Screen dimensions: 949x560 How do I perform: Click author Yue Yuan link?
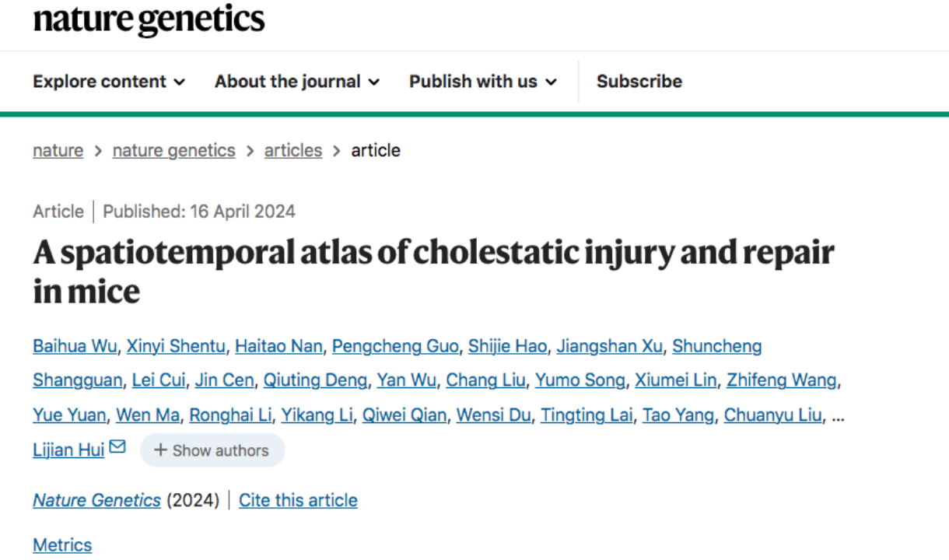69,415
